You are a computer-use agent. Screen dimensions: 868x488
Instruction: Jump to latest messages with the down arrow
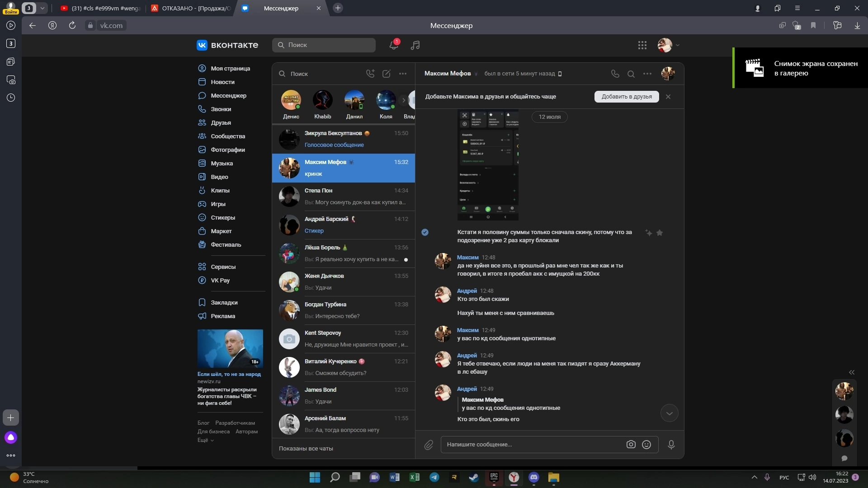click(x=669, y=413)
